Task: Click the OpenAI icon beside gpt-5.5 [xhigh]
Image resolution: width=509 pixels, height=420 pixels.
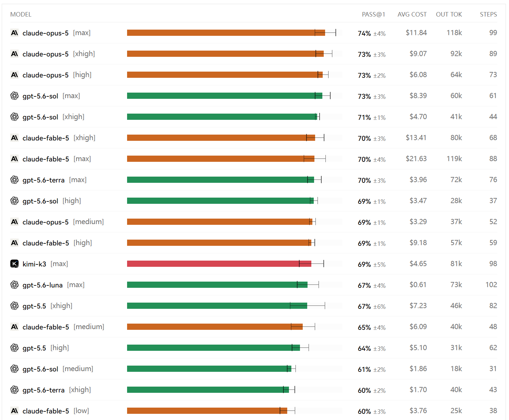Action: (14, 306)
